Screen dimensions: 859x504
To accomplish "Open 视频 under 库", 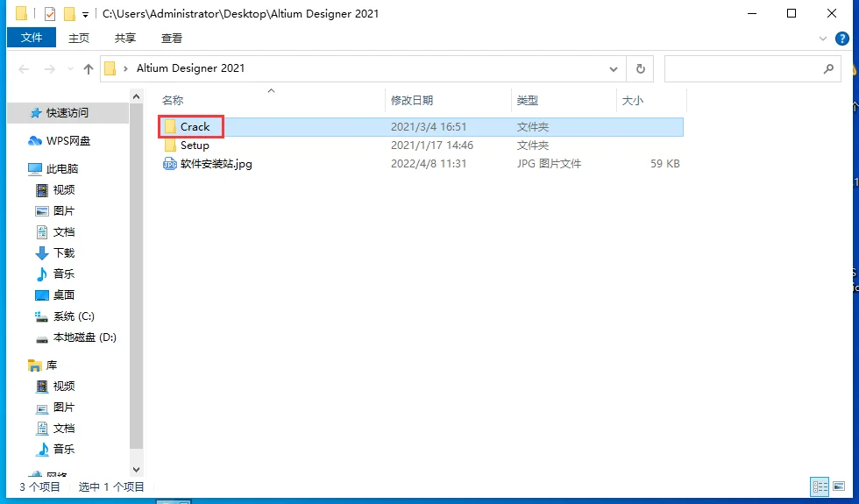I will (63, 387).
